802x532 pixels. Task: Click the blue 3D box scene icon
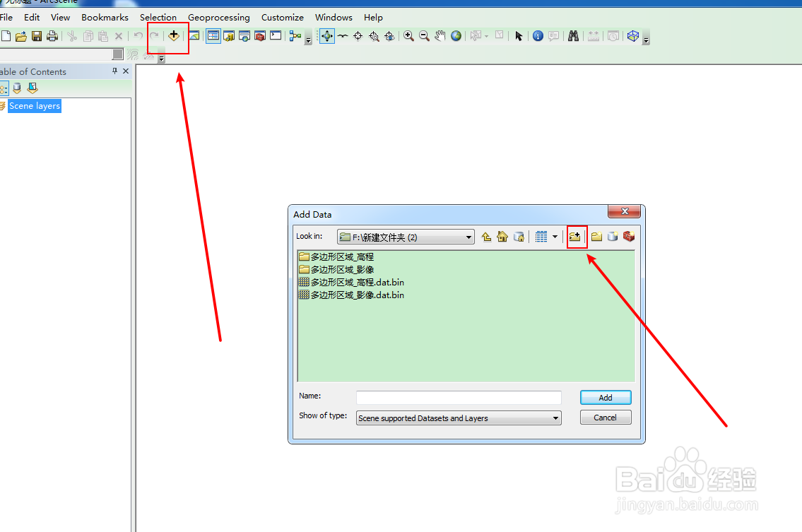coord(633,36)
